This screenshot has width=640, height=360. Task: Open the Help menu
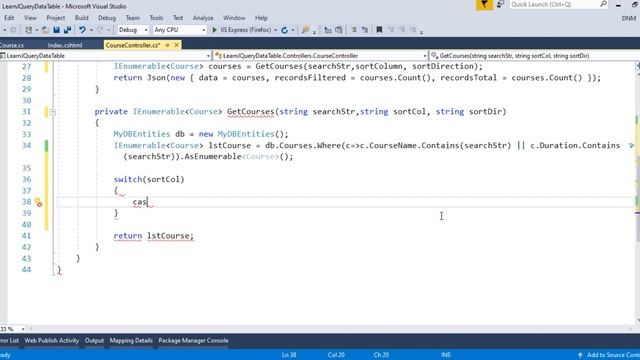[261, 18]
